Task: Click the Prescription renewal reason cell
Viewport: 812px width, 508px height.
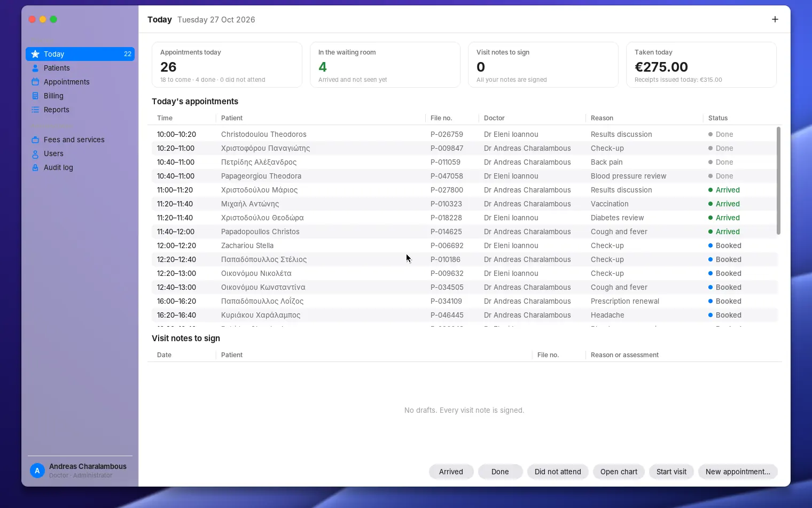Action: pyautogui.click(x=625, y=301)
